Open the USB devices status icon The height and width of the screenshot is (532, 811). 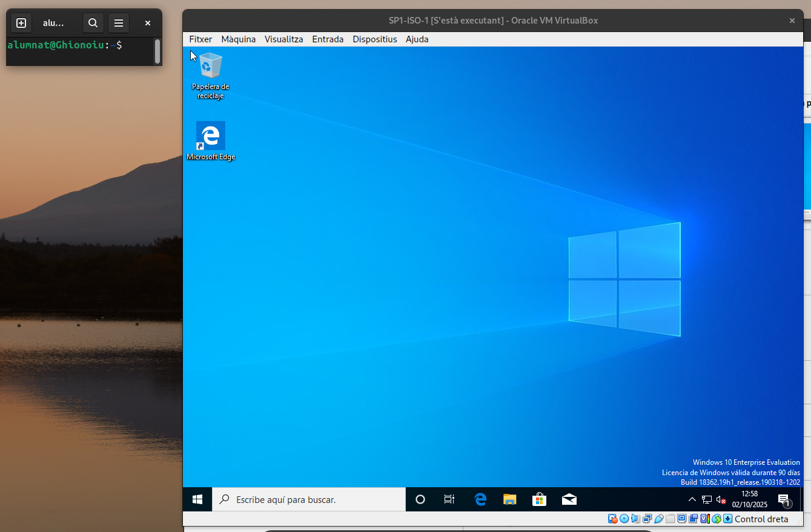tap(658, 519)
